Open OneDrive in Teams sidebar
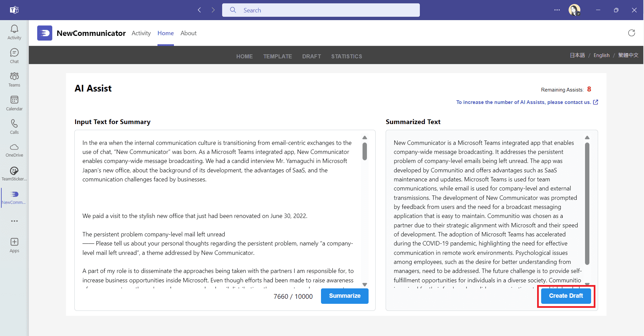Screen dimensions: 644x336 click(x=14, y=150)
